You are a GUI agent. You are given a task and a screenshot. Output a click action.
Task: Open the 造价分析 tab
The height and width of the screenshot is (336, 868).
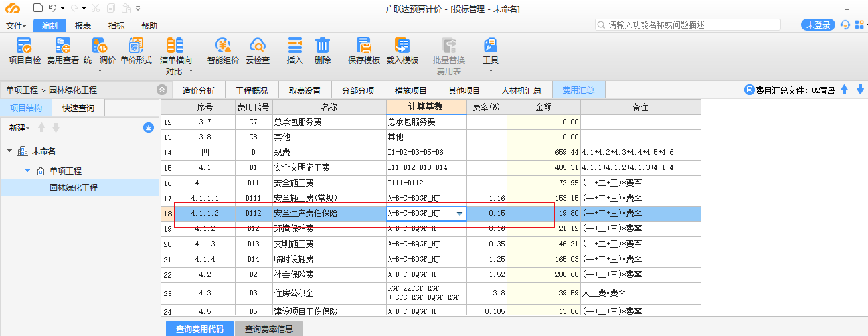(198, 90)
